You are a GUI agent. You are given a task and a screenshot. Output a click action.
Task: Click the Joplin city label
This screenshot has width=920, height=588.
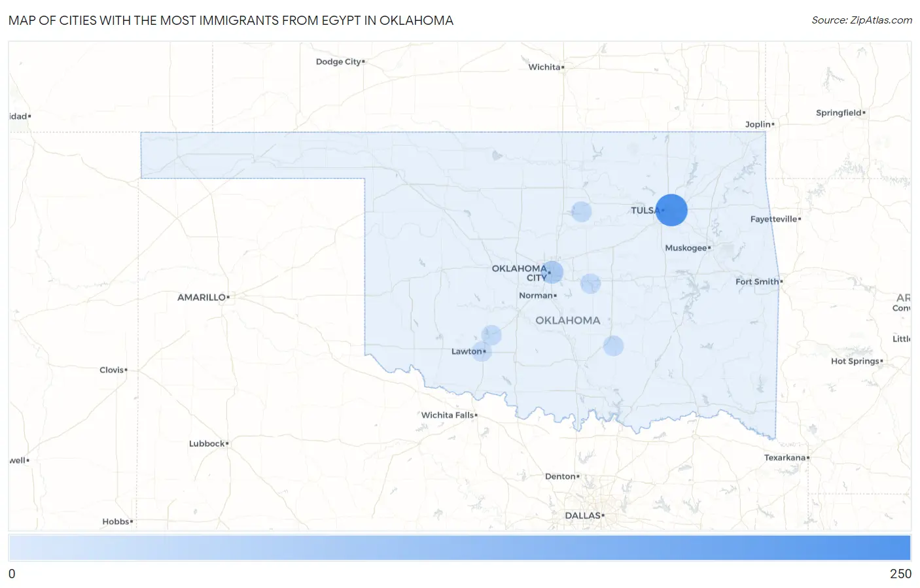point(758,124)
